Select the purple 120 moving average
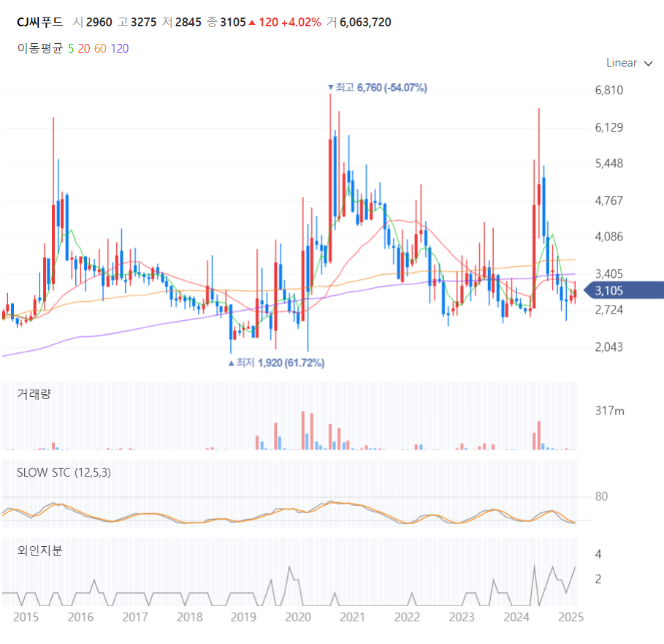Viewport: 664px width, 644px height. coord(120,49)
